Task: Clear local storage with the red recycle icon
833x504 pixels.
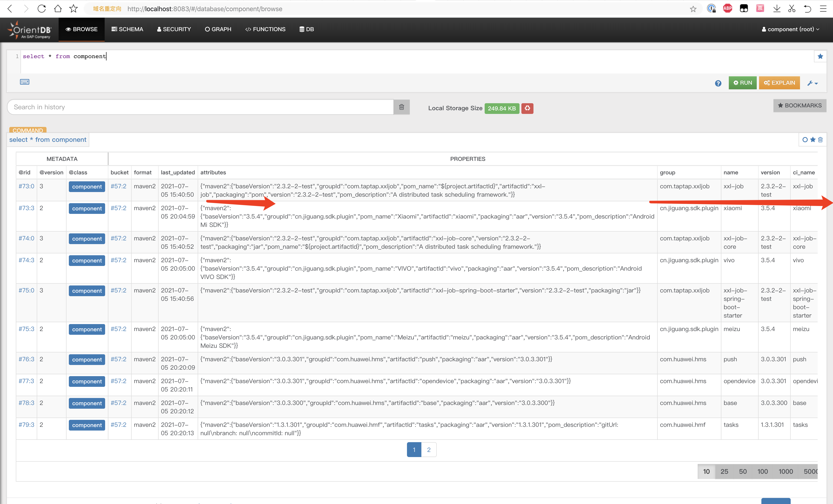Action: point(527,108)
